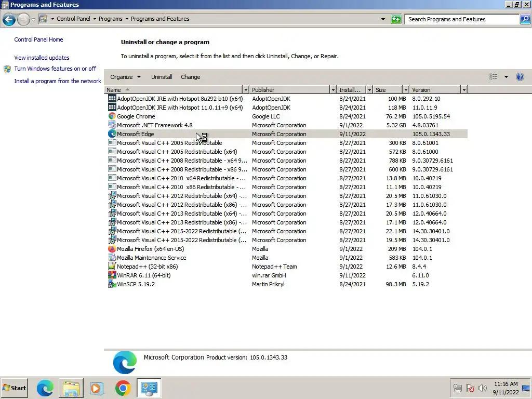Click in the Search Programs and Features box
532x399 pixels.
[x=462, y=19]
